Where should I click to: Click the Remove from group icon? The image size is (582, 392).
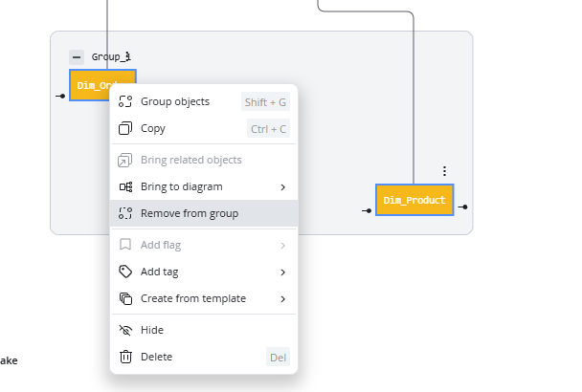[x=125, y=213]
